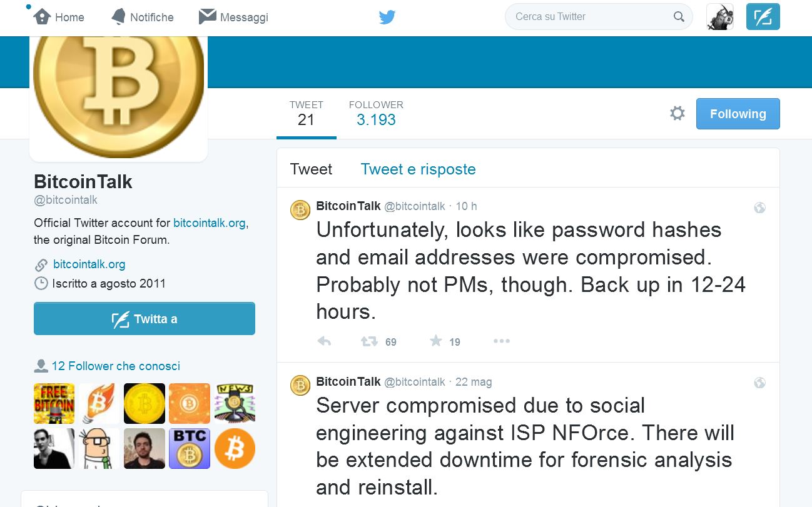Open the compose tweet icon in header
The height and width of the screenshot is (507, 812).
point(763,17)
